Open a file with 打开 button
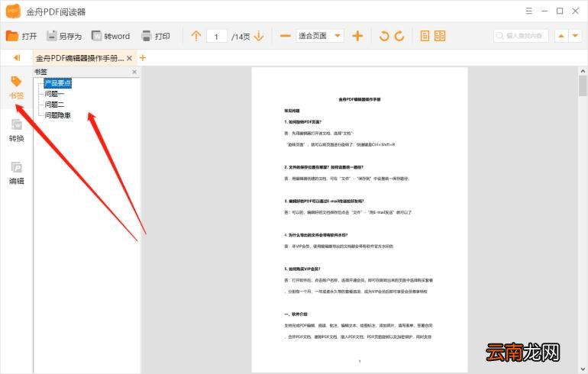 click(21, 36)
